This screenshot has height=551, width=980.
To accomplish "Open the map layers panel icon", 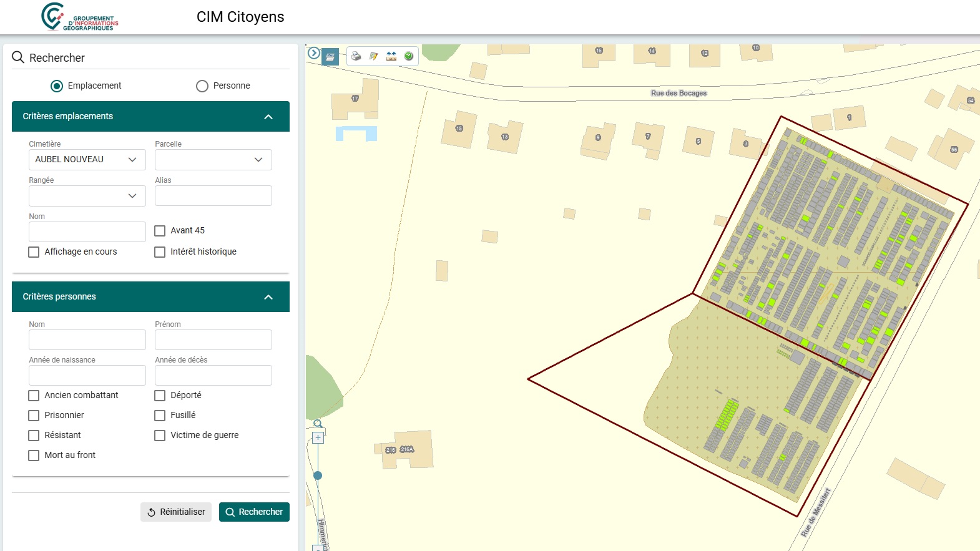I will [330, 57].
